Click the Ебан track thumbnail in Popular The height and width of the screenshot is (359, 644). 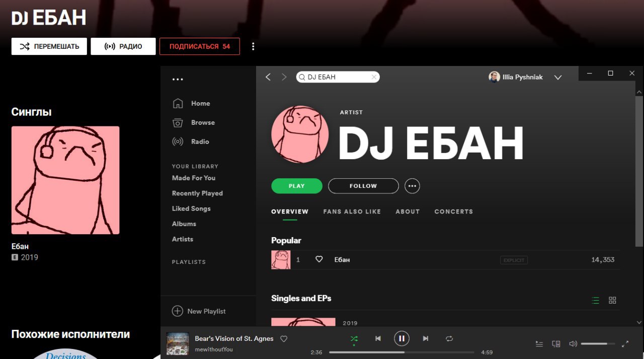[x=281, y=260]
